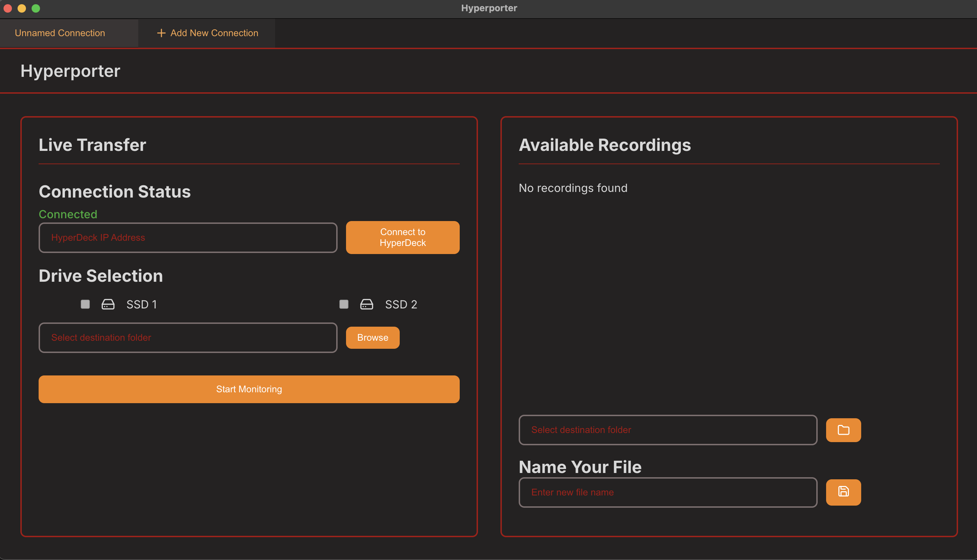977x560 pixels.
Task: Start Monitoring with the wide orange button
Action: click(249, 389)
